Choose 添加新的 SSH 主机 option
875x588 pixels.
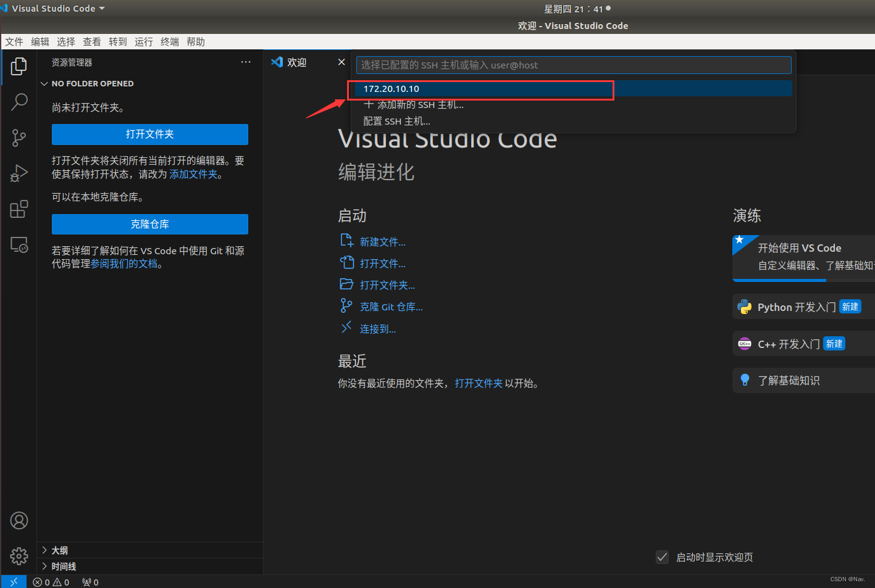pos(574,105)
